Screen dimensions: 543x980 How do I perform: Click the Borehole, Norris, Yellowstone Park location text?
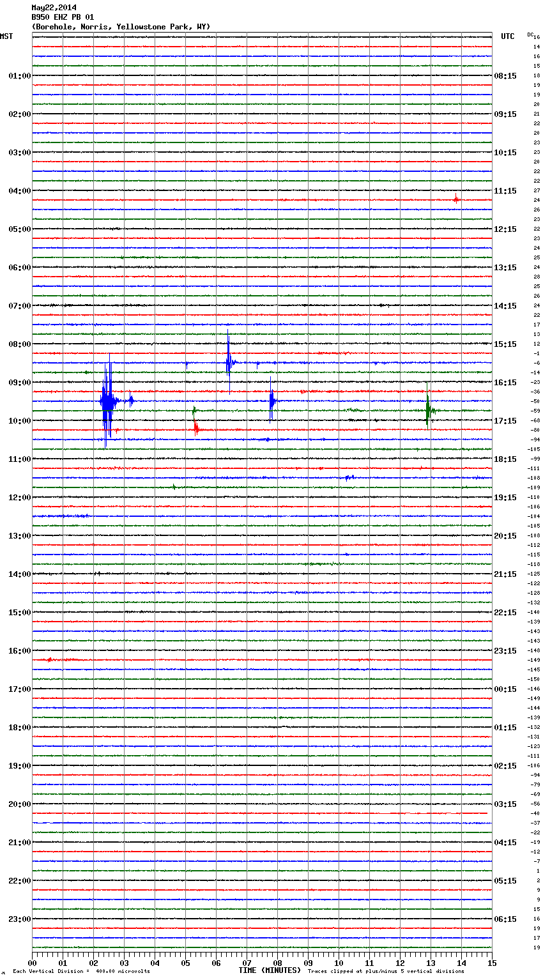pos(121,27)
